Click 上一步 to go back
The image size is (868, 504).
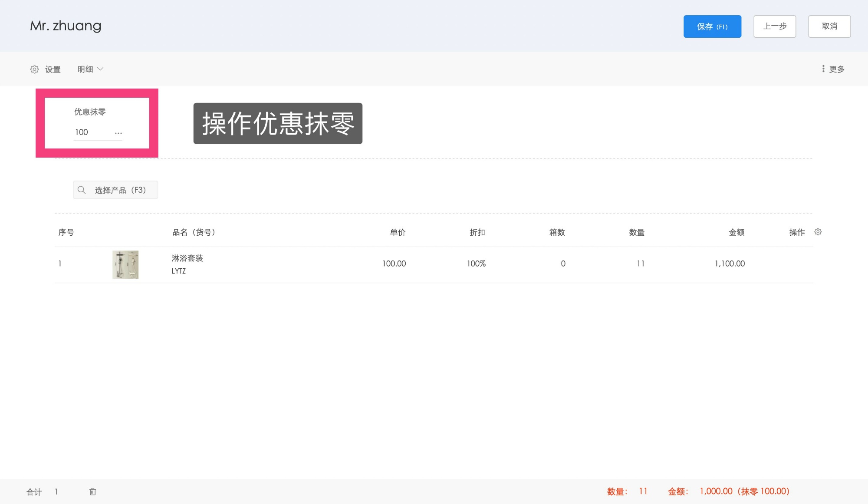coord(774,26)
